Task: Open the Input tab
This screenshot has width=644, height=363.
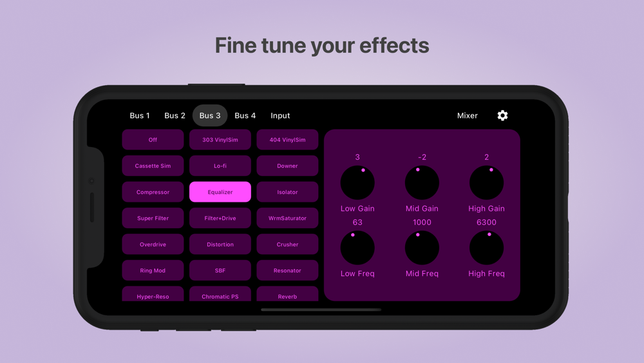Action: coord(280,115)
